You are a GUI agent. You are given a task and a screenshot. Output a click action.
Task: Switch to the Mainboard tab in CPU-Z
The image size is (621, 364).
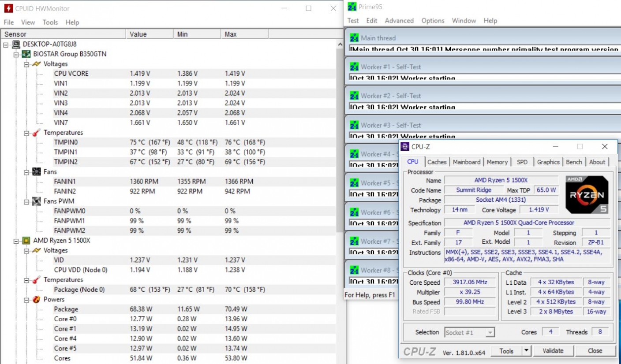tap(467, 162)
